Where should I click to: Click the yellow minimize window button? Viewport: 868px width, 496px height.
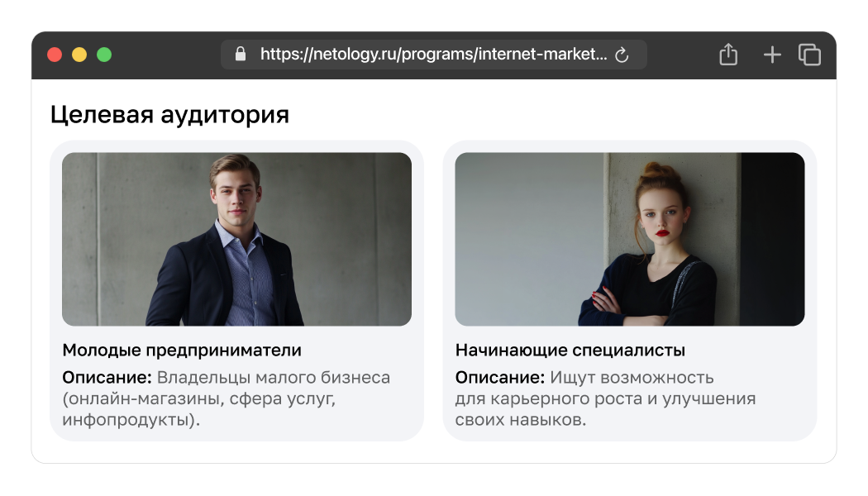[x=79, y=55]
